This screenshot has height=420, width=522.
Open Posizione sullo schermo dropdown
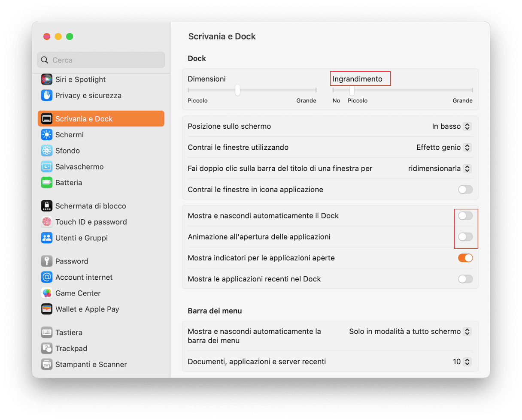pyautogui.click(x=451, y=127)
